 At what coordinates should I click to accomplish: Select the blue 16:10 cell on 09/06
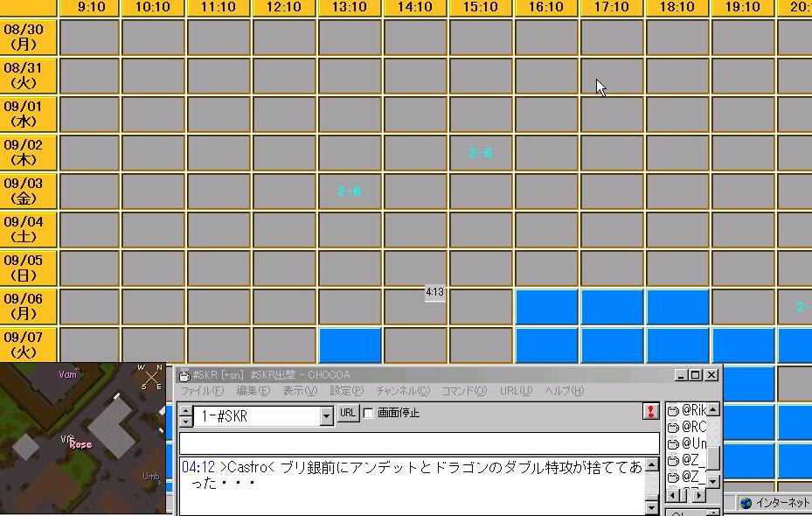point(546,307)
